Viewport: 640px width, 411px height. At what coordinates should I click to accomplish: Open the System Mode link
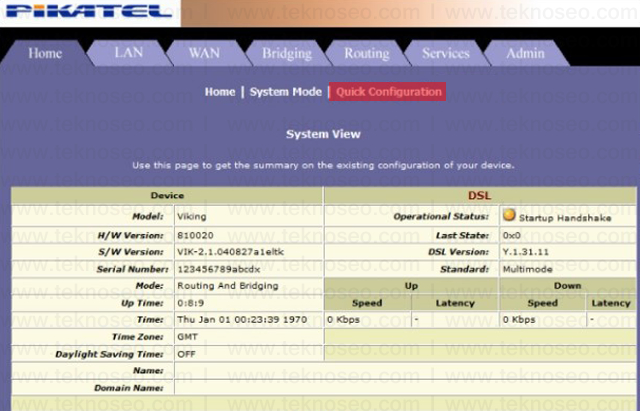[x=286, y=92]
